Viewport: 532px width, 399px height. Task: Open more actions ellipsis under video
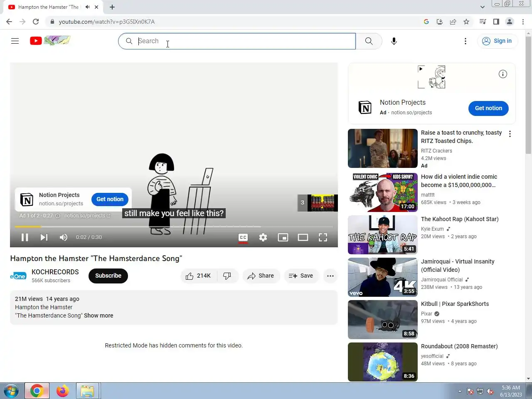coord(330,276)
